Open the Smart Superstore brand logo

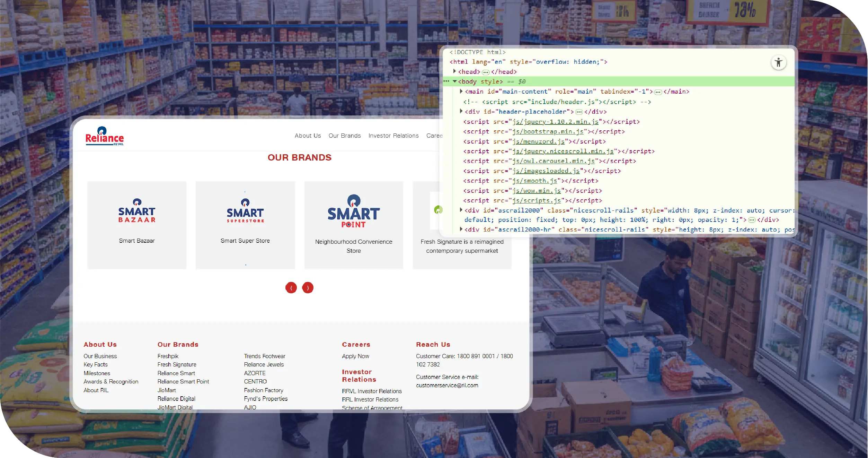(245, 211)
